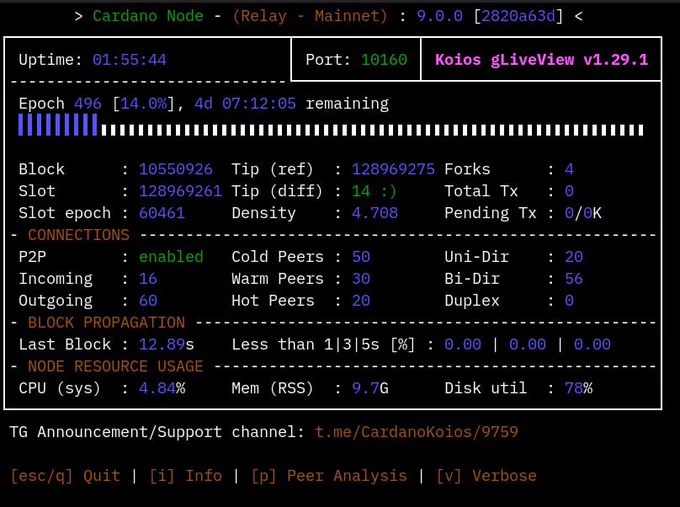This screenshot has height=507, width=680.
Task: Click the Disk util value 78%
Action: tap(579, 388)
